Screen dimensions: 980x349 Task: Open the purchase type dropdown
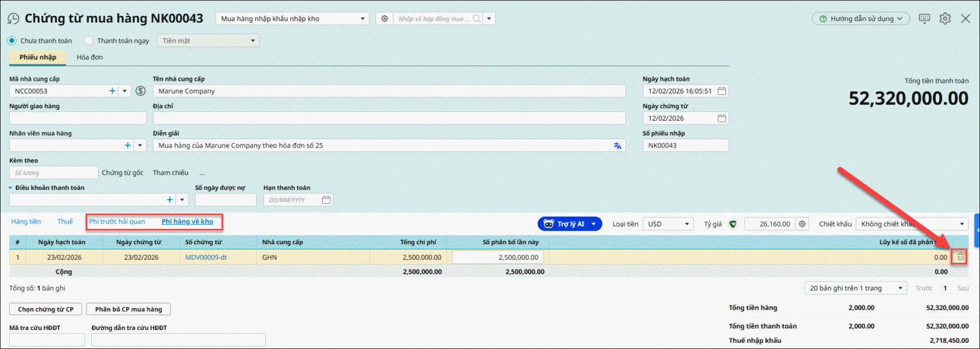pos(292,19)
